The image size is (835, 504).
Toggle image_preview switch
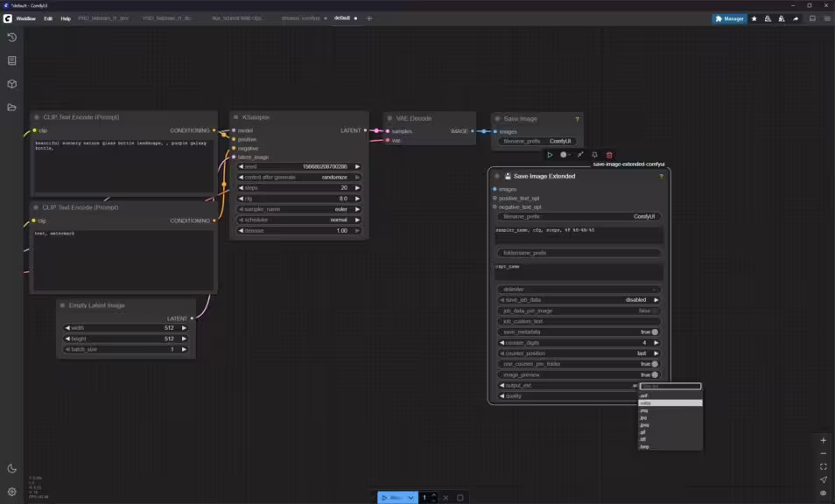click(655, 374)
